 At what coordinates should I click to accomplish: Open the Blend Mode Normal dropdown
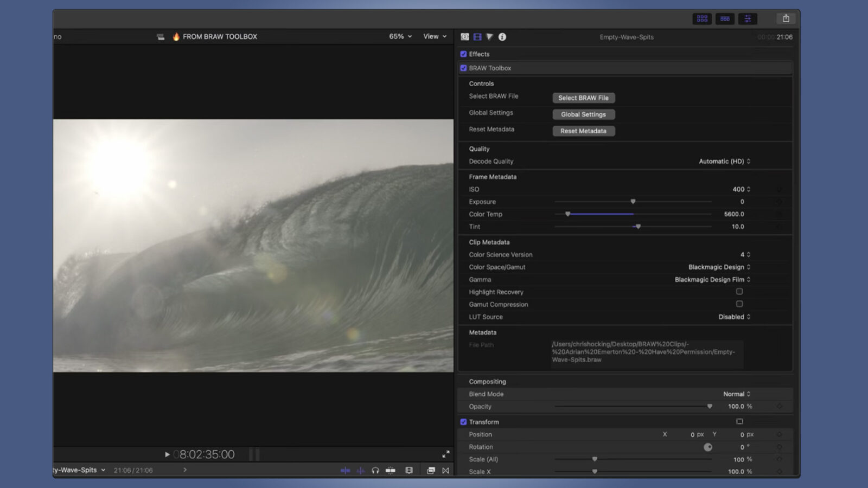click(x=737, y=394)
